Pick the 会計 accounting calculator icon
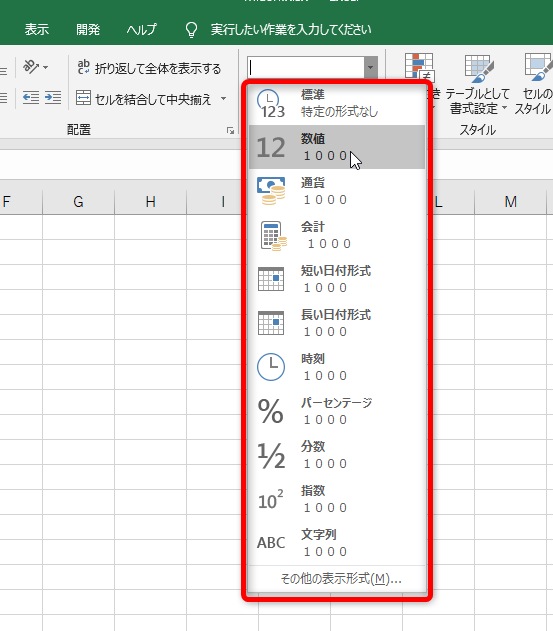 click(273, 236)
